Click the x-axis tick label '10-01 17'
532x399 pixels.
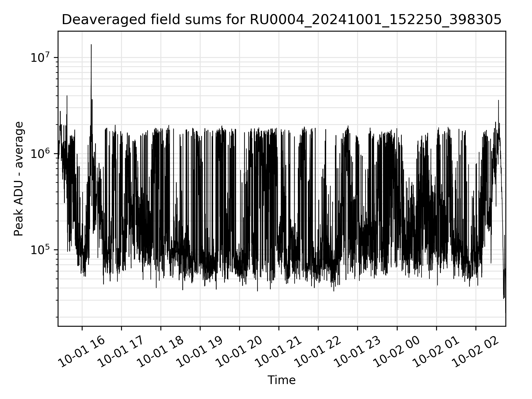[x=121, y=352]
